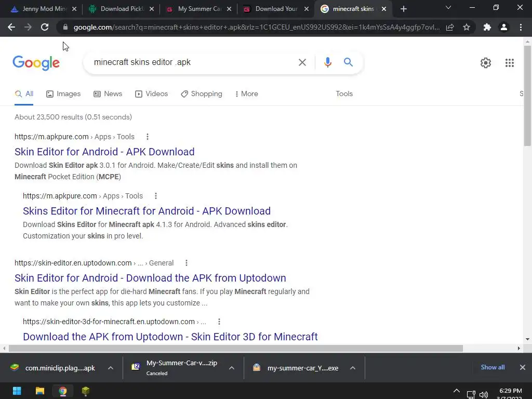Submit search with magnifier icon
Screen dimensions: 532x399
coord(348,62)
